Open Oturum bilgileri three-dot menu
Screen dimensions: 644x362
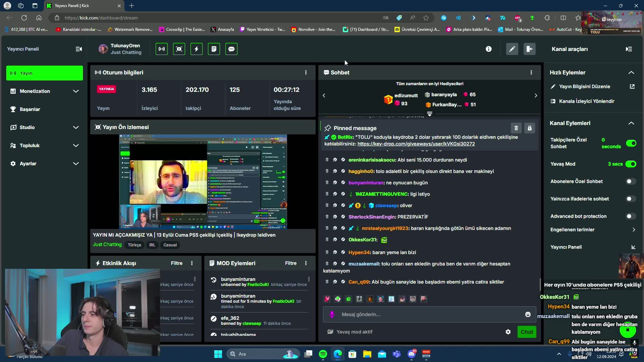coord(306,72)
